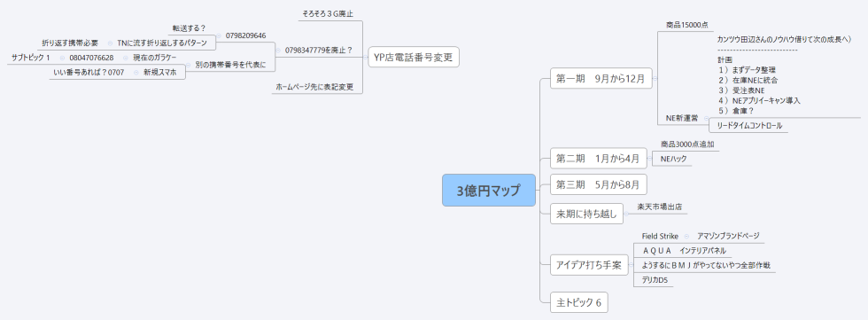Click the NEハック subtopic
This screenshot has width=868, height=320.
(674, 159)
